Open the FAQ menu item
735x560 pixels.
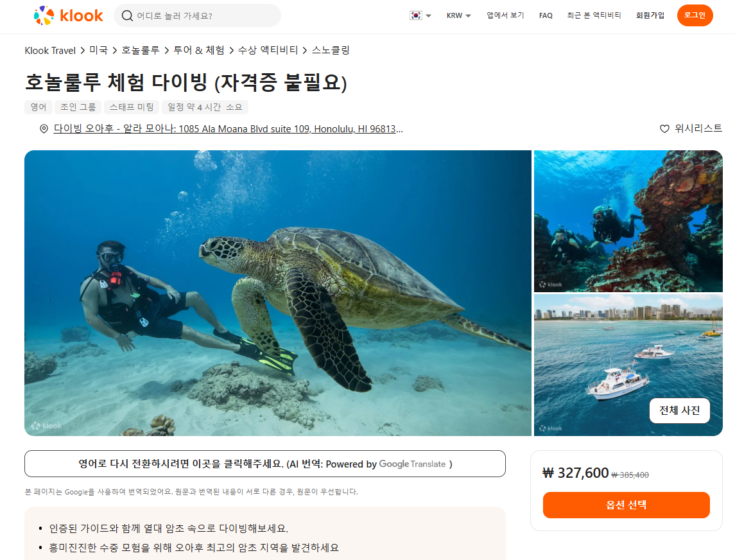pos(546,15)
